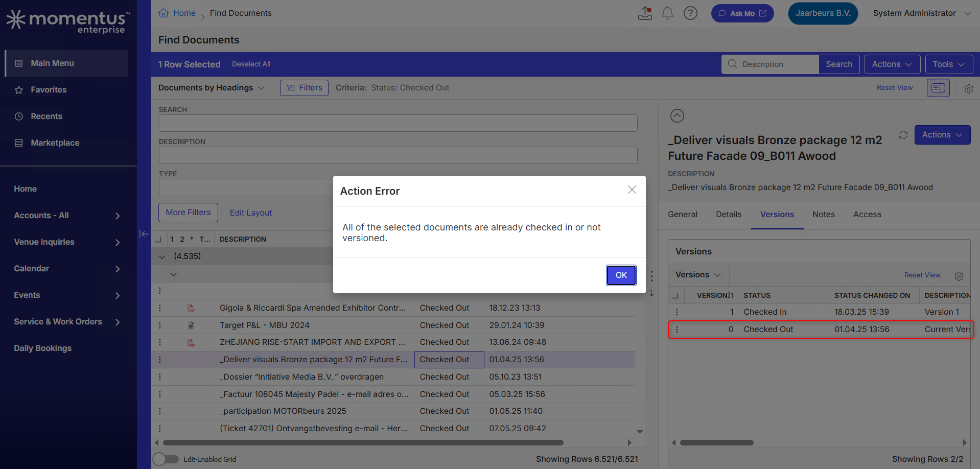Click the DESCRIPTION filter input field
Image resolution: width=980 pixels, height=469 pixels.
[x=398, y=155]
